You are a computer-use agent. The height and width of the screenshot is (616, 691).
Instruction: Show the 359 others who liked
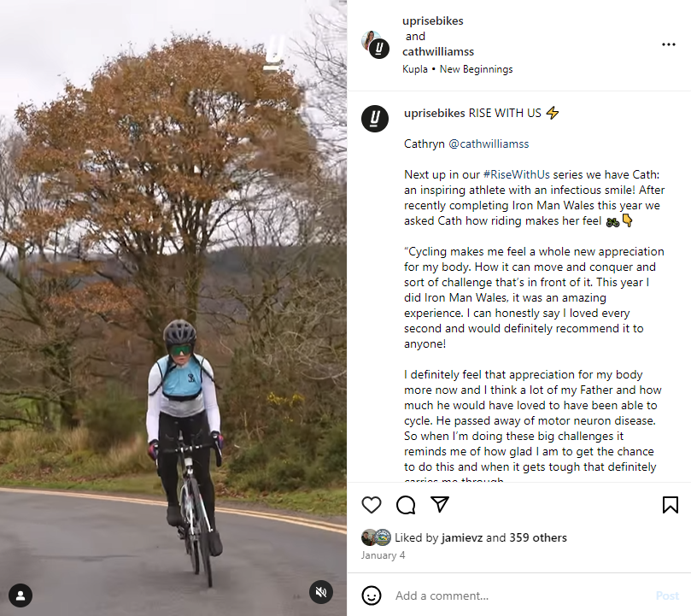tap(538, 537)
